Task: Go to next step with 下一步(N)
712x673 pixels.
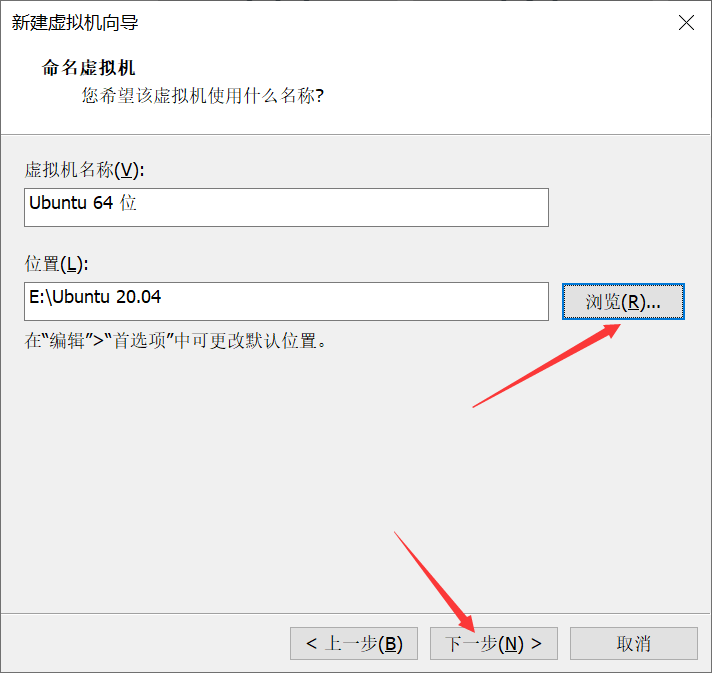Action: point(494,643)
